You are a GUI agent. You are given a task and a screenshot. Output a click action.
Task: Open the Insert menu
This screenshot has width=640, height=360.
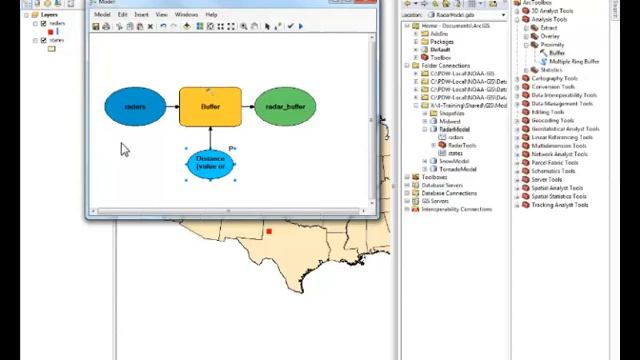(x=141, y=15)
